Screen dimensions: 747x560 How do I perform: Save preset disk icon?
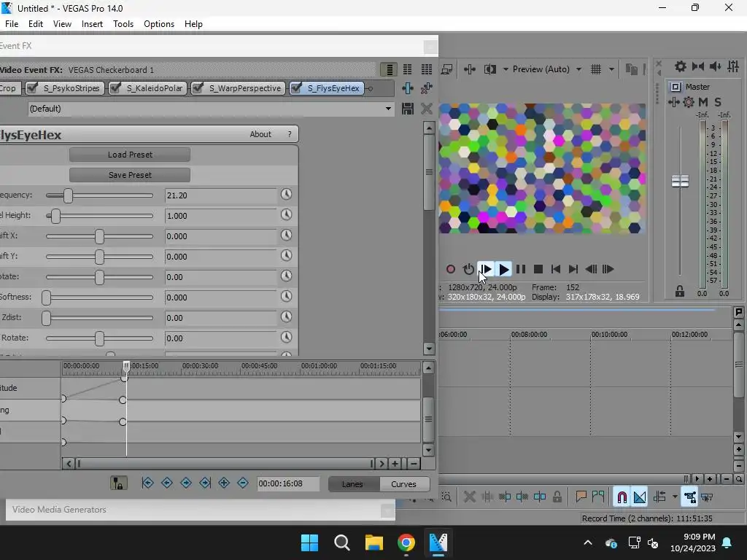tap(407, 109)
